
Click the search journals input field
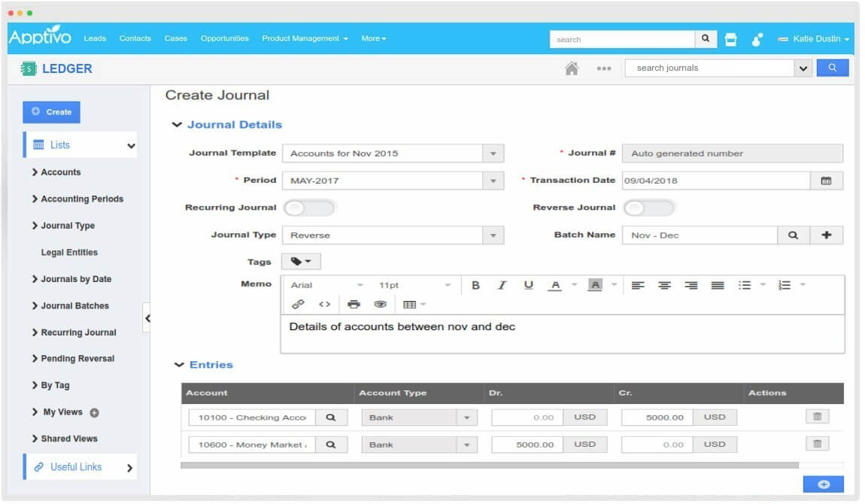tap(709, 68)
